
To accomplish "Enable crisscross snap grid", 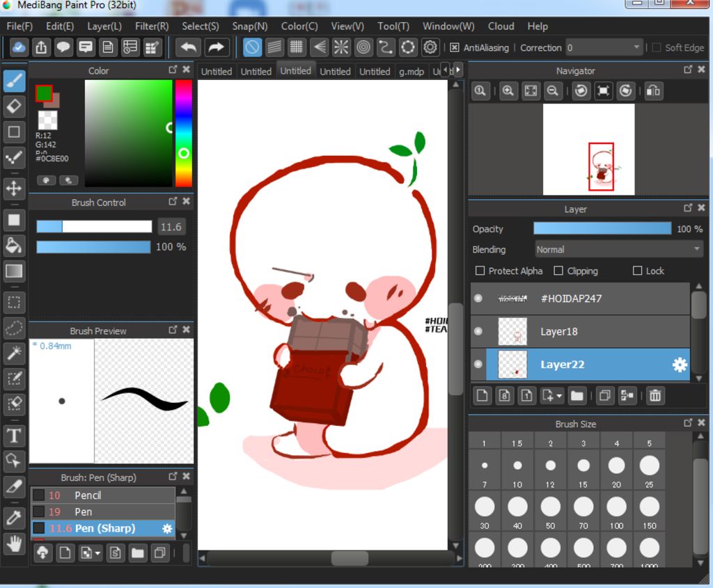I will (x=297, y=47).
